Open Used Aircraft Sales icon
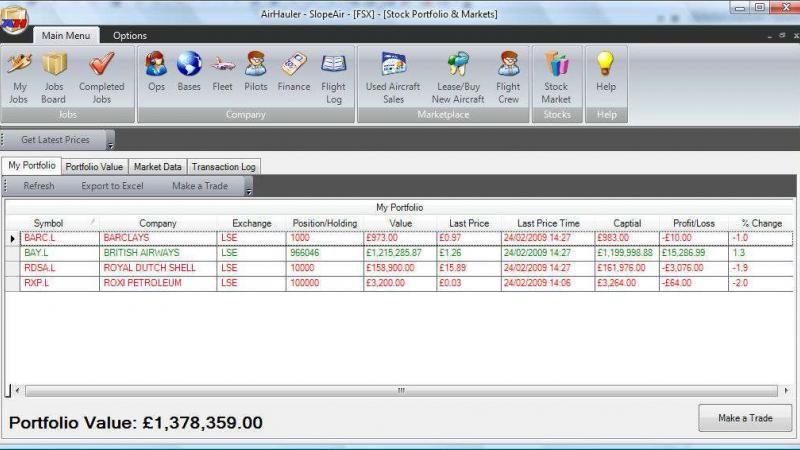 [393, 77]
